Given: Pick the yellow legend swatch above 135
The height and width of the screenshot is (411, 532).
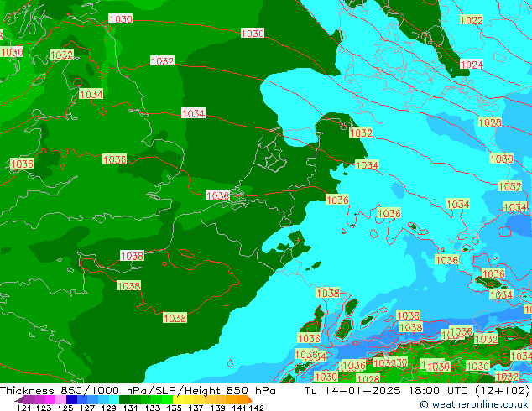Looking at the screenshot, I should (x=178, y=400).
